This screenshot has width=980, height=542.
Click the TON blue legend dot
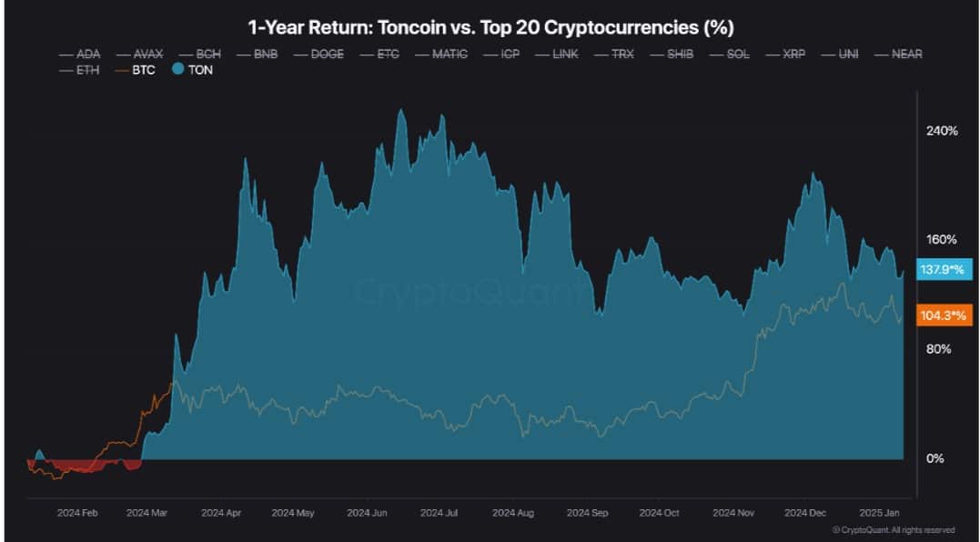(177, 69)
